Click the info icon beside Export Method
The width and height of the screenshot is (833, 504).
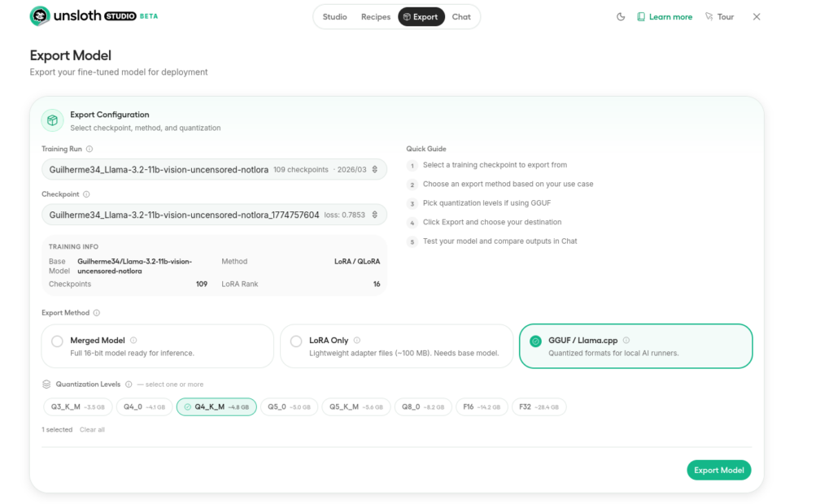[97, 313]
